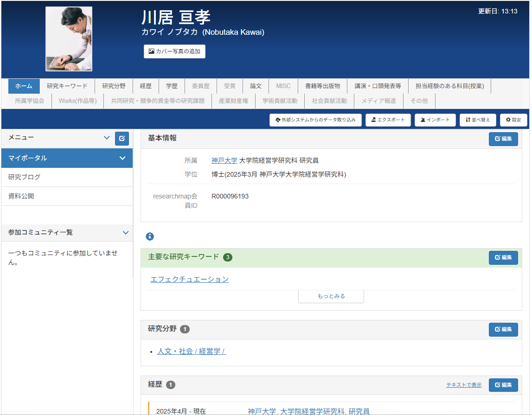Click the エクスポート button
This screenshot has width=532, height=415.
pyautogui.click(x=388, y=120)
